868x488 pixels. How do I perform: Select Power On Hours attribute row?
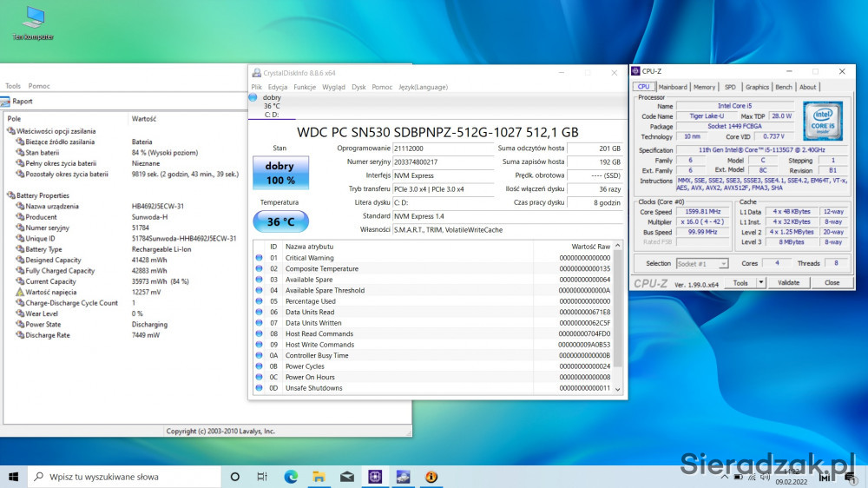click(433, 377)
